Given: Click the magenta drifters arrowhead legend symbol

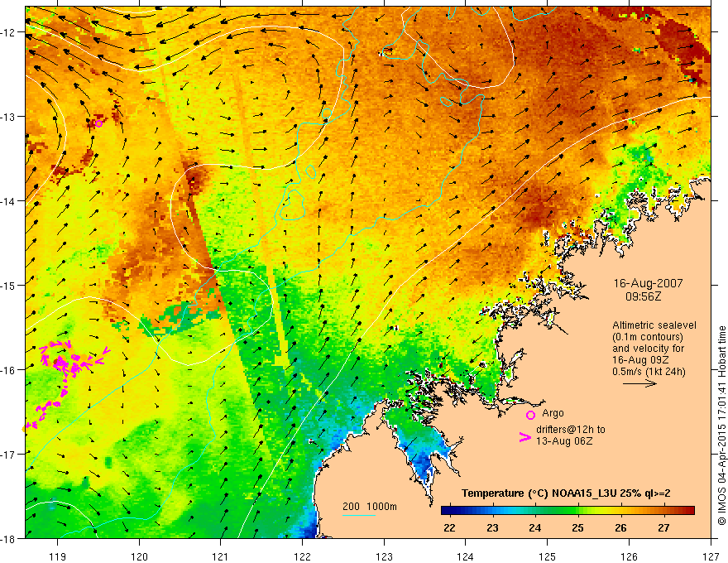Looking at the screenshot, I should 525,437.
